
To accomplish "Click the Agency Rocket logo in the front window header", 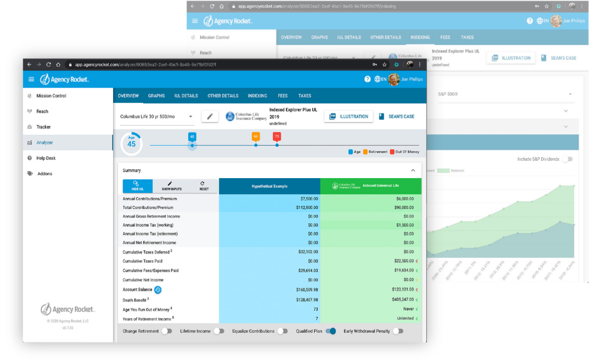I will 65,79.
